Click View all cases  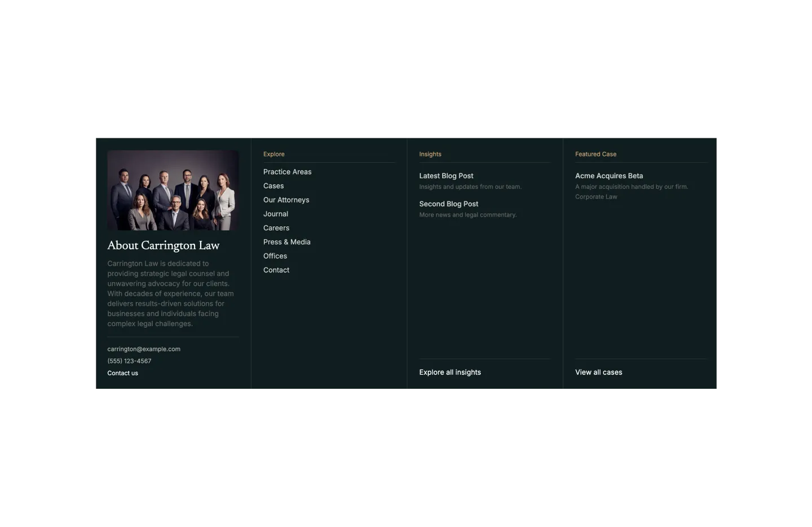pos(598,372)
